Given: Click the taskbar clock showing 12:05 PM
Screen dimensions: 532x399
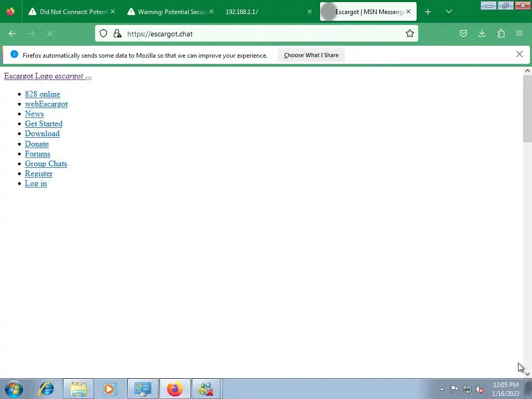Looking at the screenshot, I should pos(506,389).
